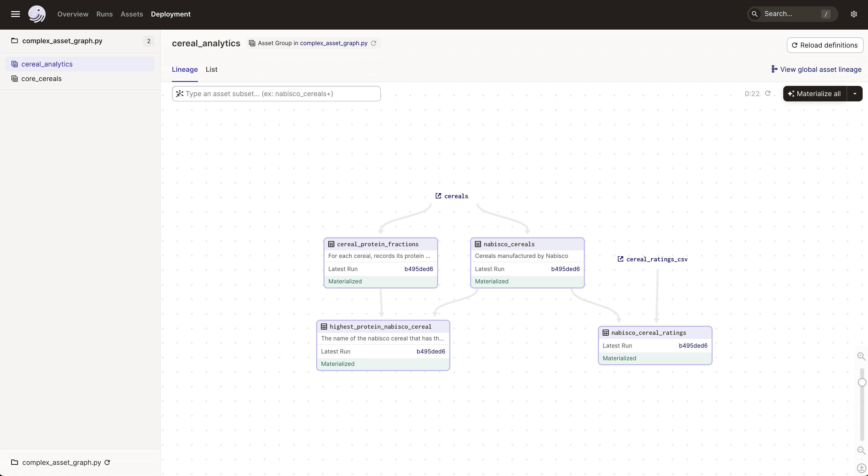Zoom into the graph with the magnifier icon
This screenshot has width=868, height=476.
(x=861, y=356)
